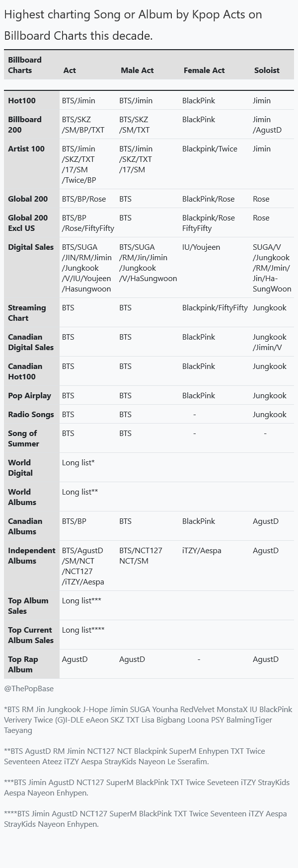Click the 'Hot100' row label
Viewport: 298px width, 868px height.
coord(22,101)
